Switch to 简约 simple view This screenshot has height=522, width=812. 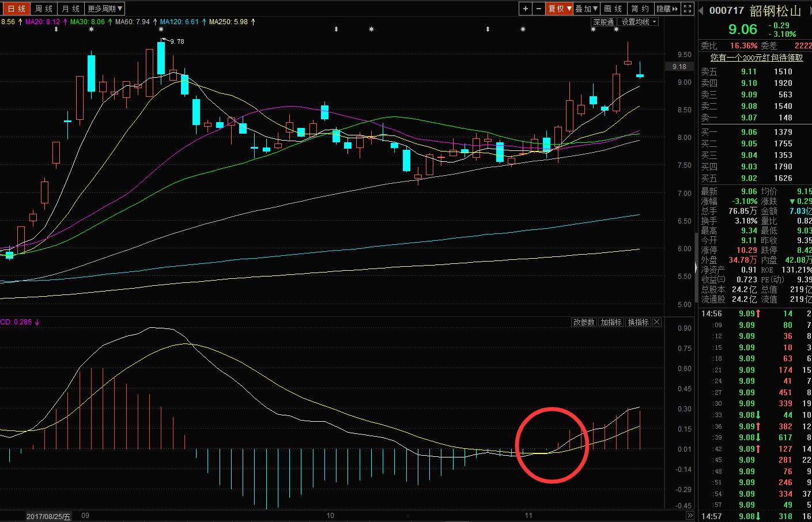coord(640,9)
